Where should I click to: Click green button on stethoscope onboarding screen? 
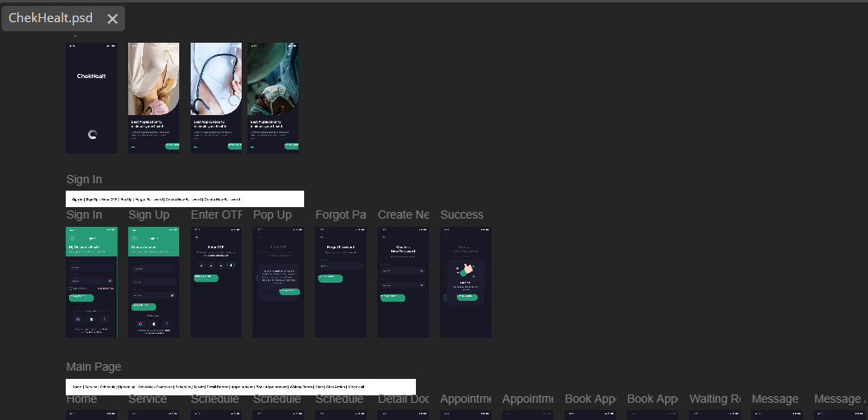point(235,146)
